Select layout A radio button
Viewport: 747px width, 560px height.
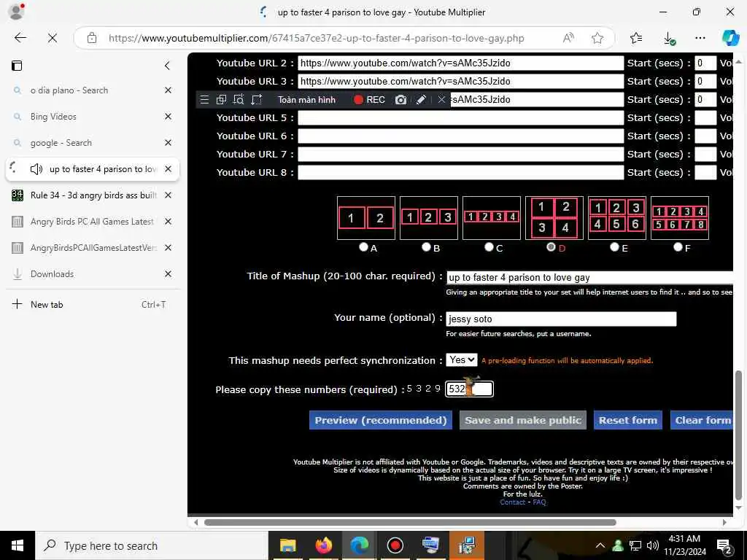tap(363, 246)
